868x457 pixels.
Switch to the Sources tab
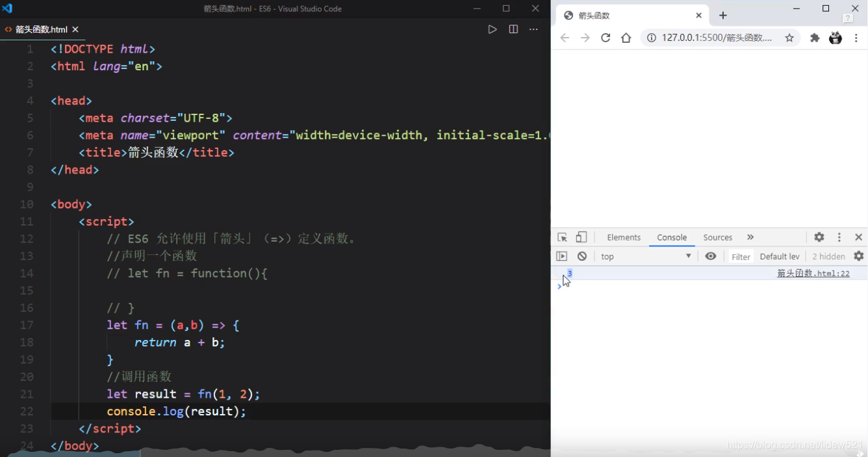click(x=717, y=237)
